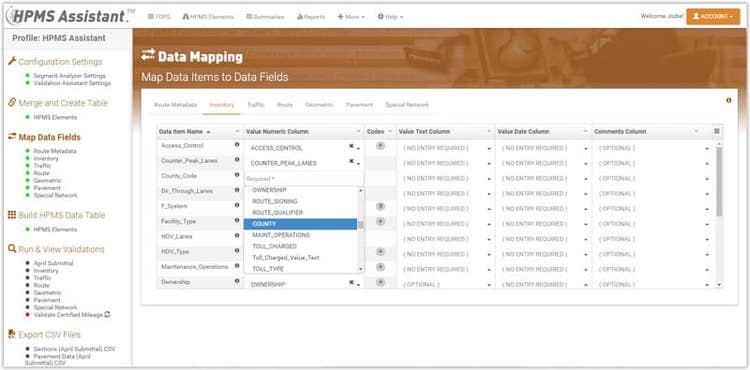Click the info icon for Dir_Through_Lanes
750x370 pixels.
[237, 190]
